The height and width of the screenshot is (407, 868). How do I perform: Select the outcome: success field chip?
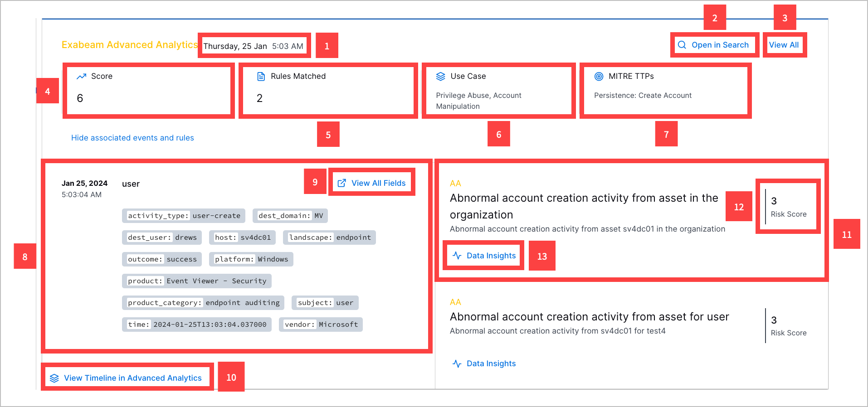tap(162, 259)
